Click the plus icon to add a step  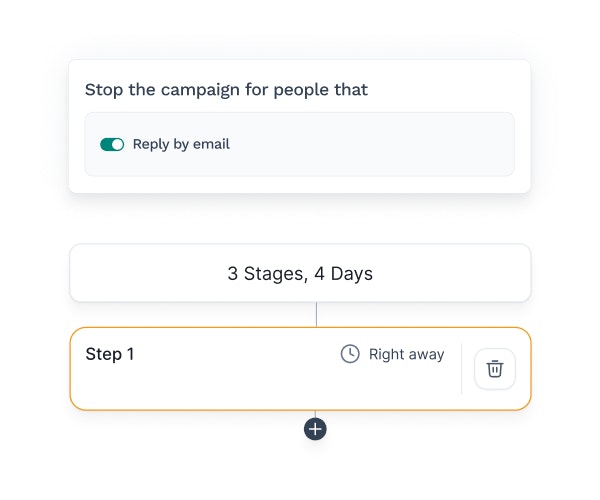[x=315, y=429]
